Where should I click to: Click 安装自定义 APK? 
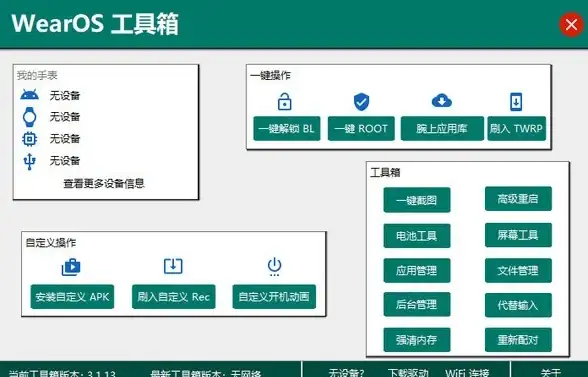(x=72, y=297)
